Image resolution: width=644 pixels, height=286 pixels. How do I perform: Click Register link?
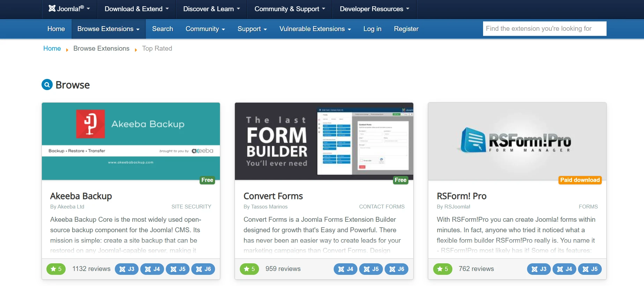point(406,29)
